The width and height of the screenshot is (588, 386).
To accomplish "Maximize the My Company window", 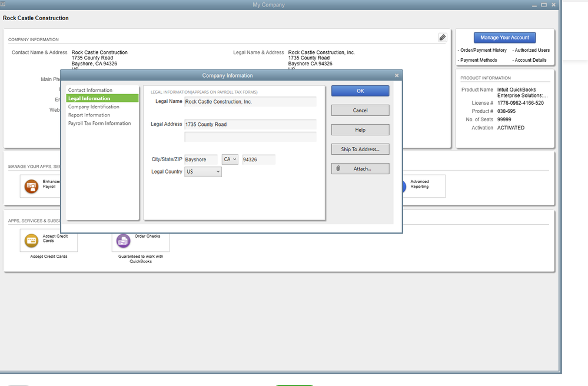I will [544, 5].
